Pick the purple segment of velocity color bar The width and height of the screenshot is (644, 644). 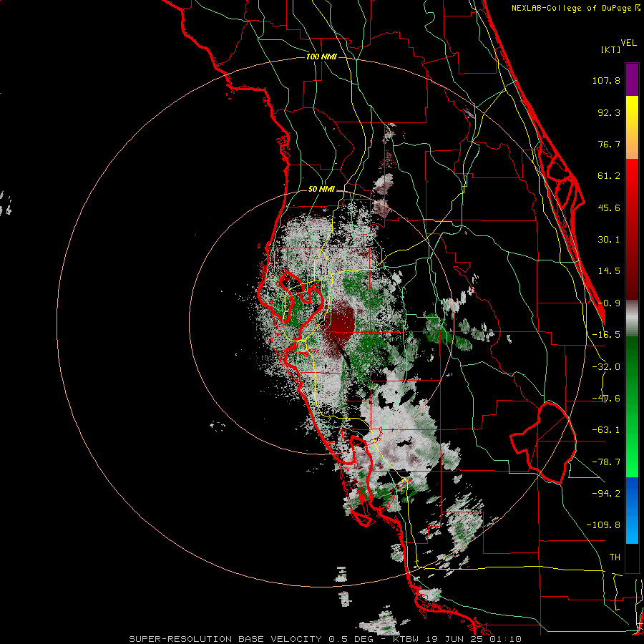coord(632,79)
